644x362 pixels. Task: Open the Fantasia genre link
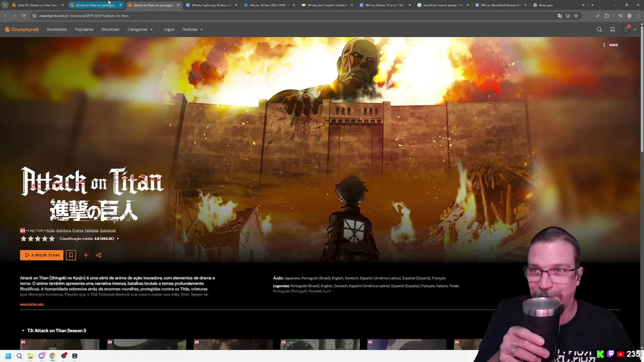pyautogui.click(x=92, y=231)
